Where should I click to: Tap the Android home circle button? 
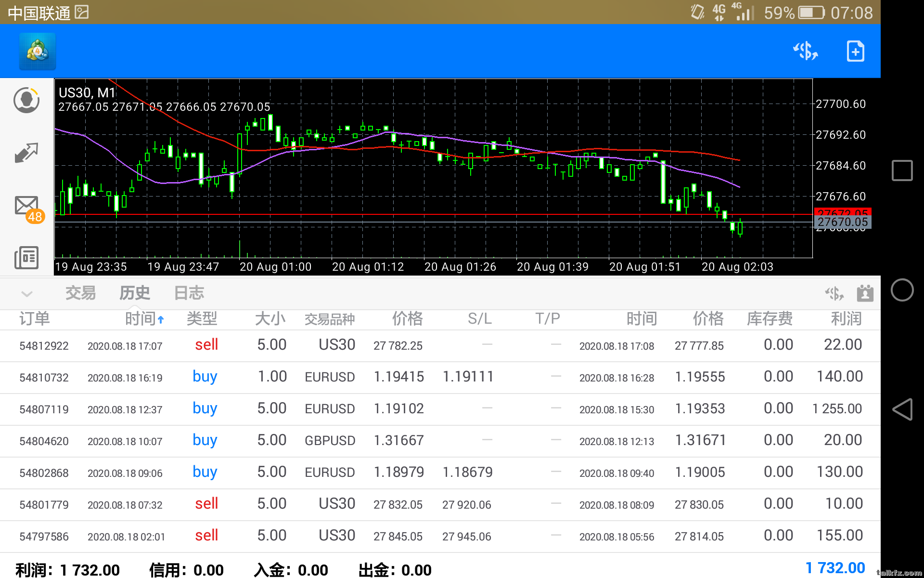[x=902, y=290]
